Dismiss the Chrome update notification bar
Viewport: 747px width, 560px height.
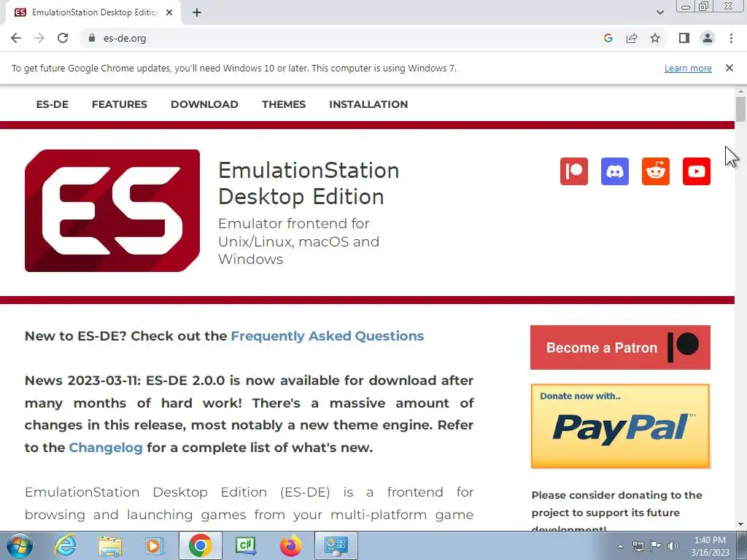pos(729,68)
